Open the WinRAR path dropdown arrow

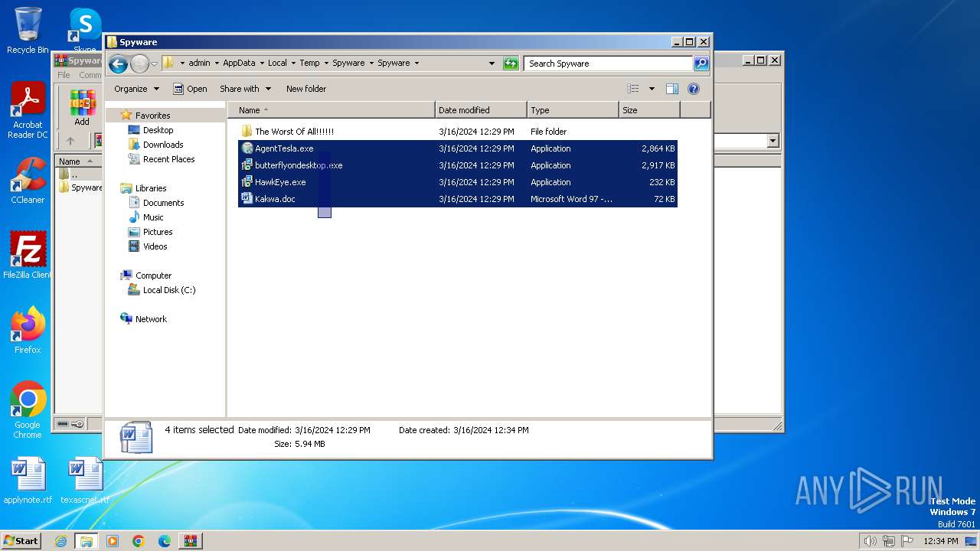point(773,141)
